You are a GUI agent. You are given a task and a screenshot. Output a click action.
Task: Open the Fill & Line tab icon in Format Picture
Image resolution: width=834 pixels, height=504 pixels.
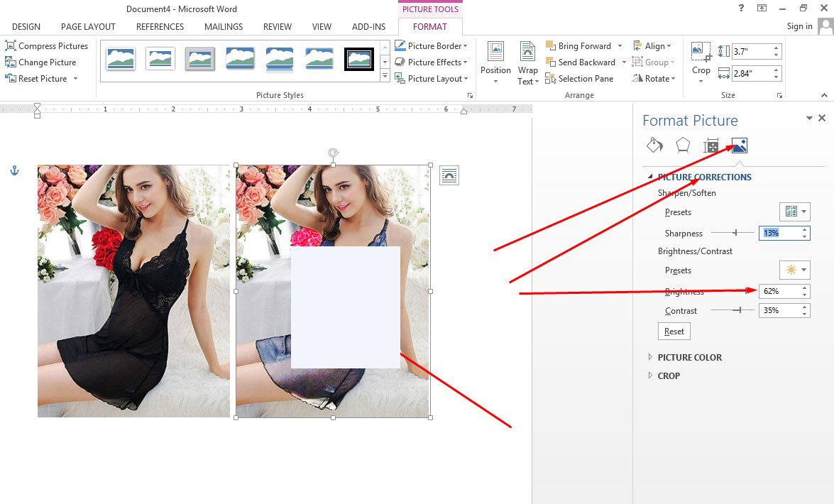coord(654,146)
